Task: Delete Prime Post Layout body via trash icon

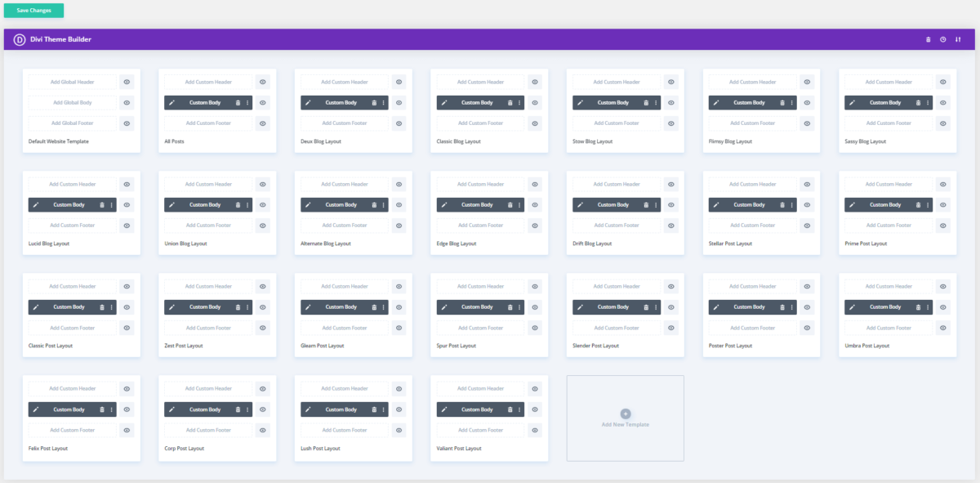Action: tap(916, 204)
